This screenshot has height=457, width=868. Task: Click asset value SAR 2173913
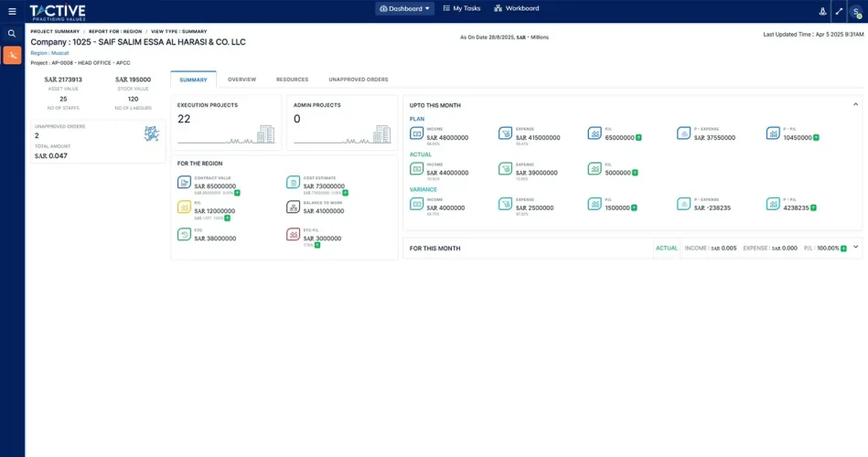click(x=63, y=80)
